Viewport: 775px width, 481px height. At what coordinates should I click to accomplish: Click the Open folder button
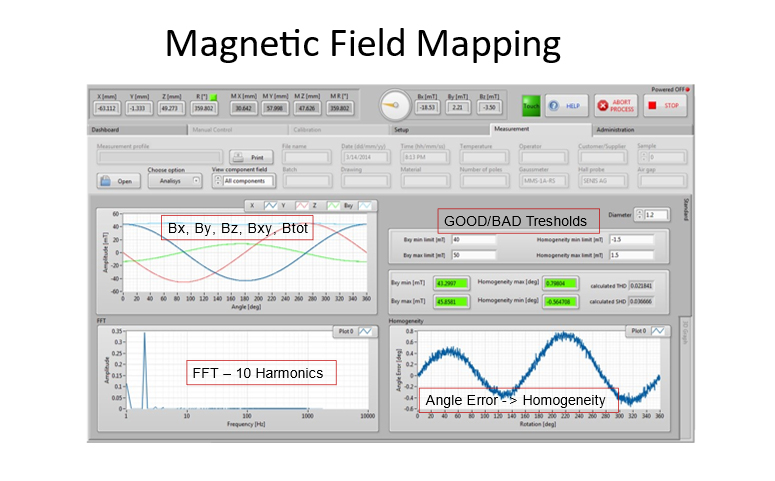(x=117, y=181)
